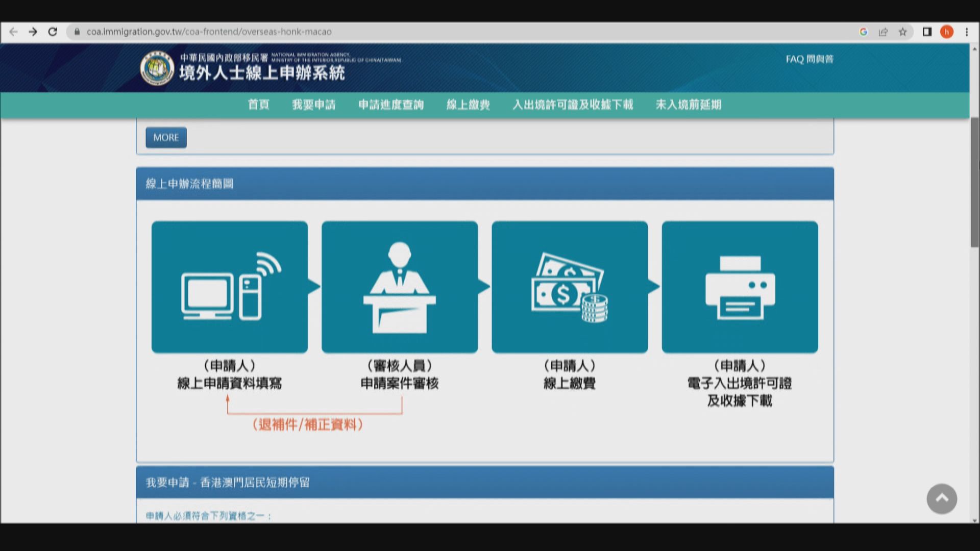980x551 pixels.
Task: Select the 首頁 navigation menu item
Action: (258, 105)
